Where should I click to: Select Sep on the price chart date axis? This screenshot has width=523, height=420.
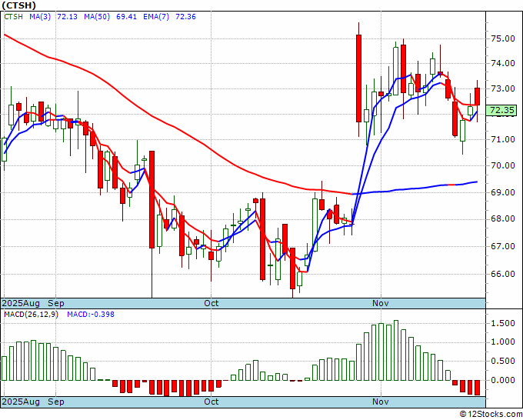(x=55, y=303)
